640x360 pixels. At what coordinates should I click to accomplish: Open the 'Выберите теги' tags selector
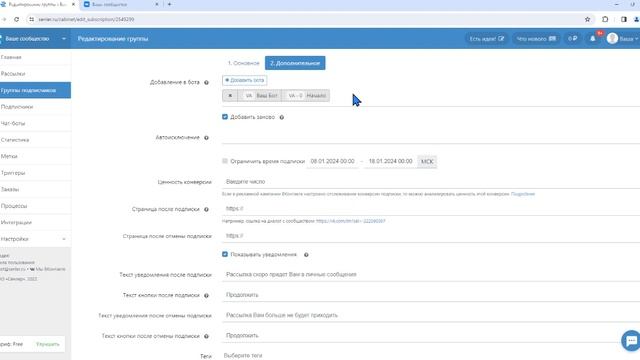(431, 356)
